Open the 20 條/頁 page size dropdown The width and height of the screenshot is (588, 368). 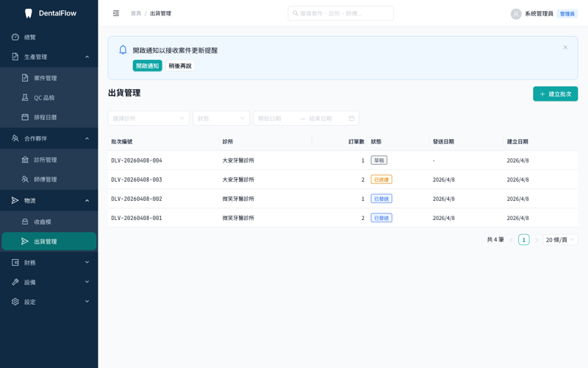(560, 240)
